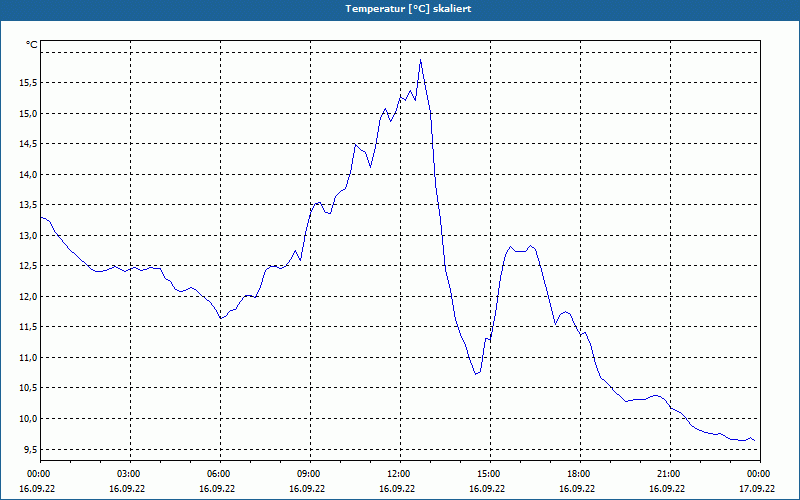Viewport: 800px width, 500px height.
Task: Select the '9,5' y-axis label
Action: coord(30,449)
